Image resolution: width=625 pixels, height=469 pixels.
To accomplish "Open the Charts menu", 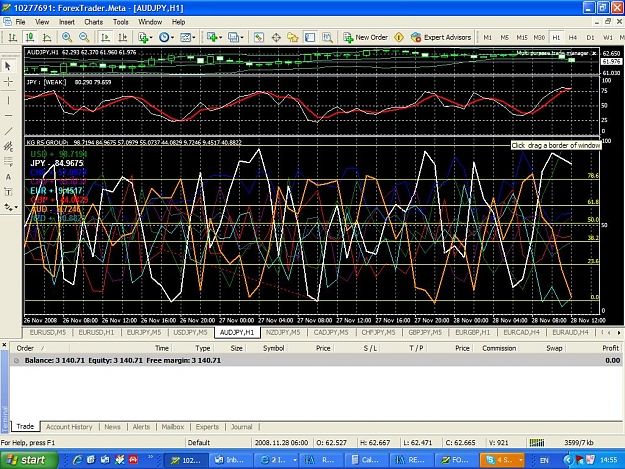I will (x=93, y=22).
